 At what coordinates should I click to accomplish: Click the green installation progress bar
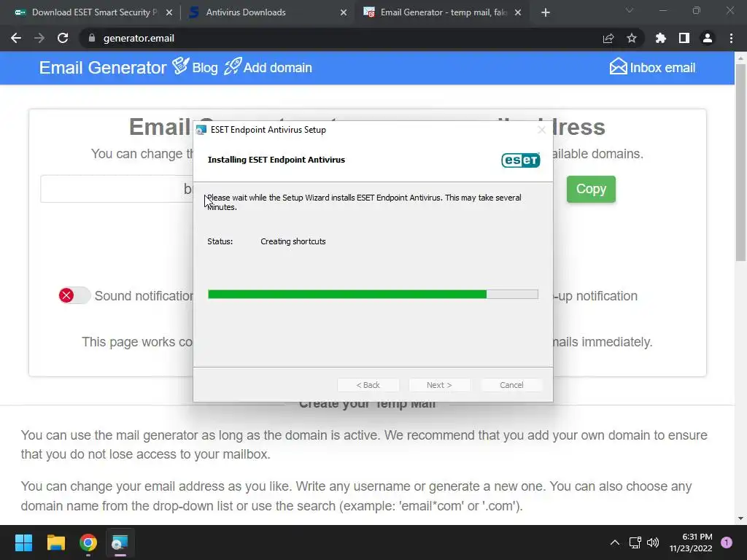[x=373, y=295]
